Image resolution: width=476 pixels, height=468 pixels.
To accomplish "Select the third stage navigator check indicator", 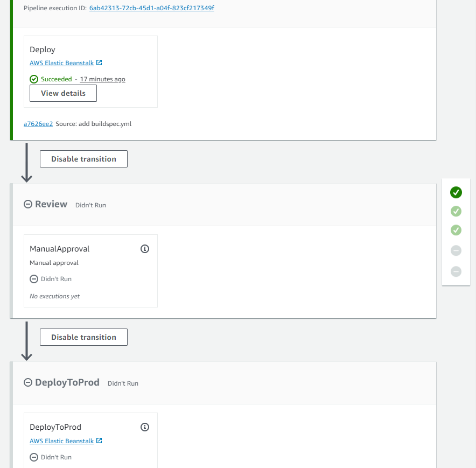I will pos(456,230).
